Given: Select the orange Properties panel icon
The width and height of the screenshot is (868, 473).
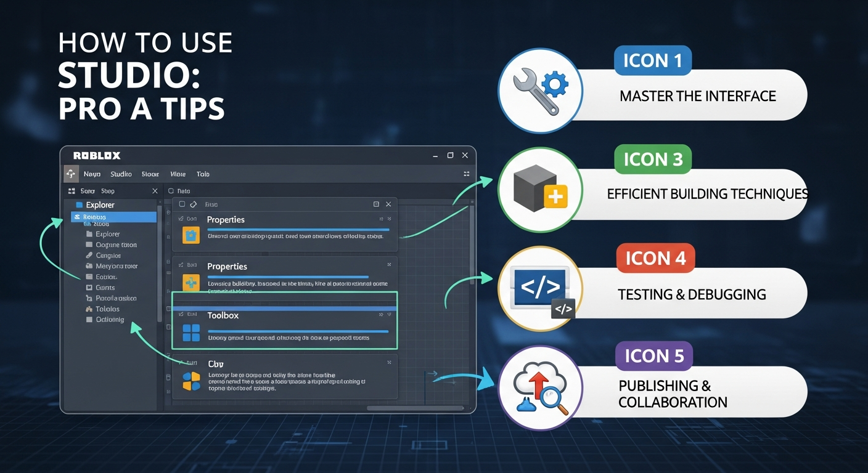Looking at the screenshot, I should 191,235.
